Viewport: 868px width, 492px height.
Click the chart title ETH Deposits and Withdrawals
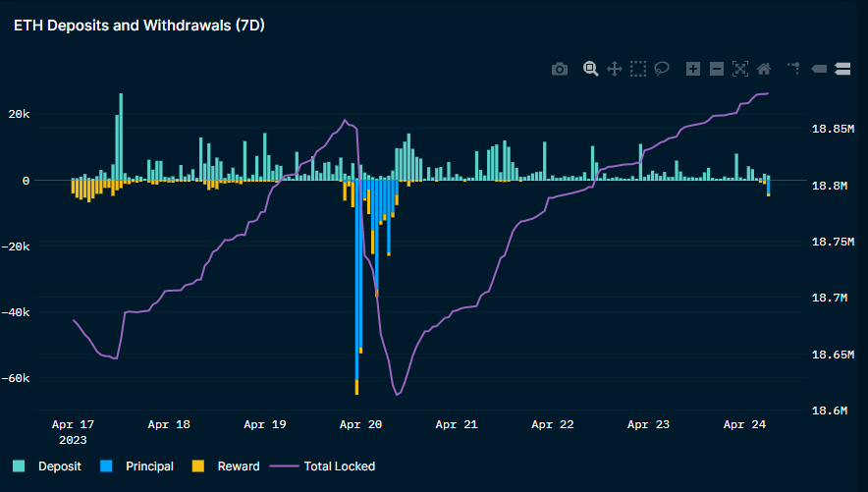[x=139, y=26]
